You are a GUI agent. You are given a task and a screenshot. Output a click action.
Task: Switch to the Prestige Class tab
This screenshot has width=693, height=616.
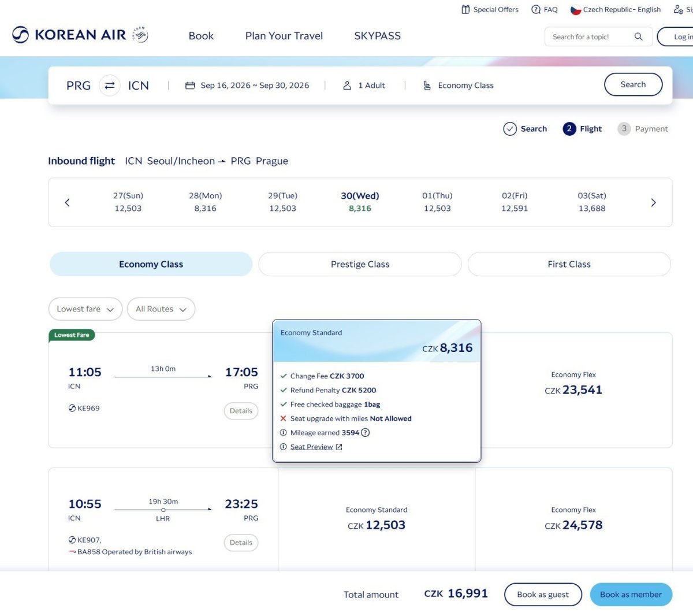click(x=360, y=264)
